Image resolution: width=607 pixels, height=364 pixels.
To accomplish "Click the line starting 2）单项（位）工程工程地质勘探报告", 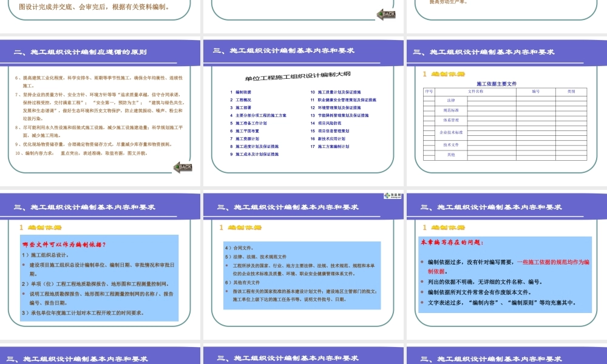I will pyautogui.click(x=95, y=283).
